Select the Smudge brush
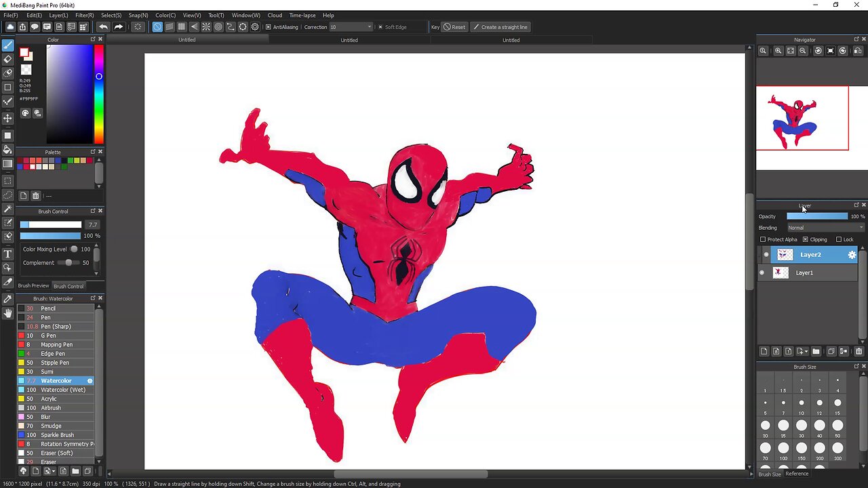The image size is (868, 488). (56, 426)
